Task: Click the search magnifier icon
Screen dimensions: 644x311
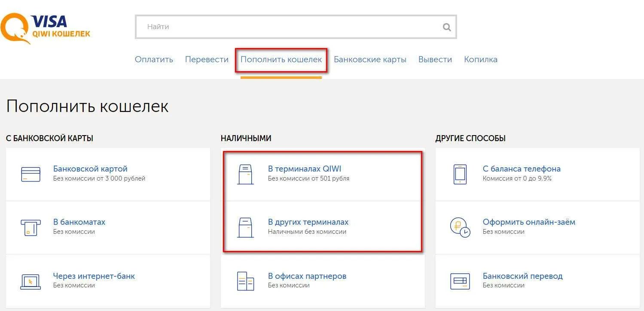Action: point(447,27)
